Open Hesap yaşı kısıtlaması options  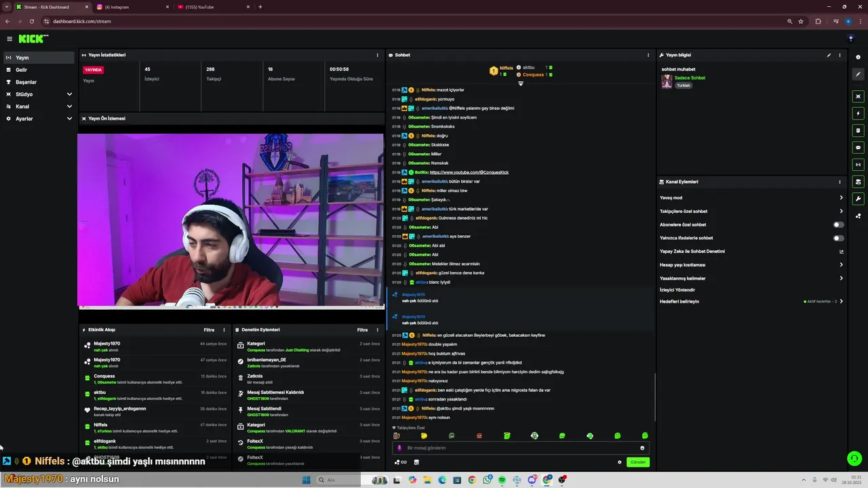click(751, 265)
